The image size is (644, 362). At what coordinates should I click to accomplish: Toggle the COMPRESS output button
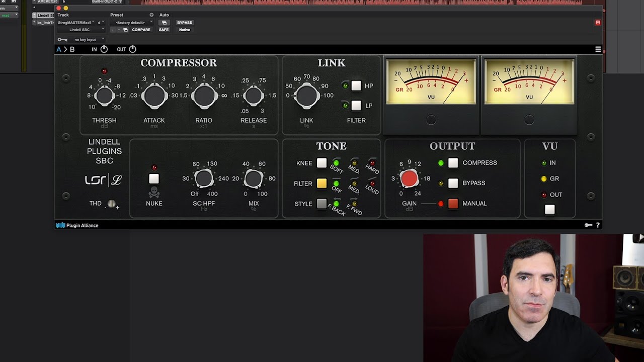(x=453, y=163)
